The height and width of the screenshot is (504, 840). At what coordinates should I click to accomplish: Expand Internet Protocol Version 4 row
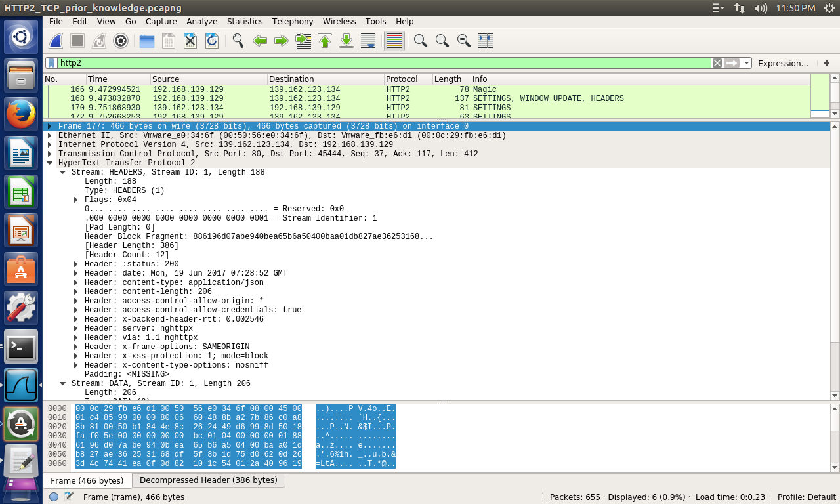50,144
